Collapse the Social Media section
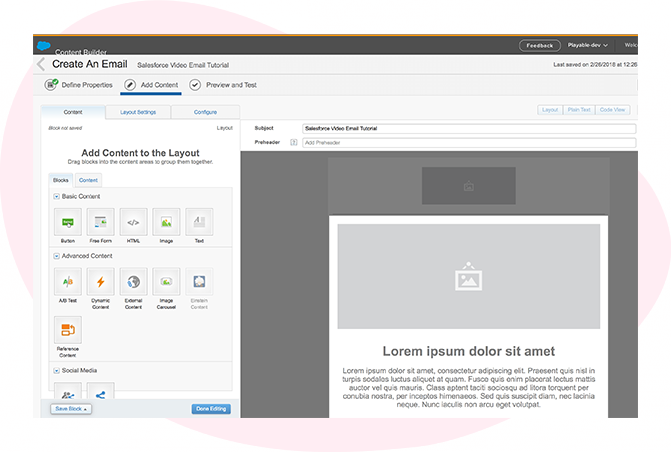Image resolution: width=671 pixels, height=452 pixels. point(57,369)
